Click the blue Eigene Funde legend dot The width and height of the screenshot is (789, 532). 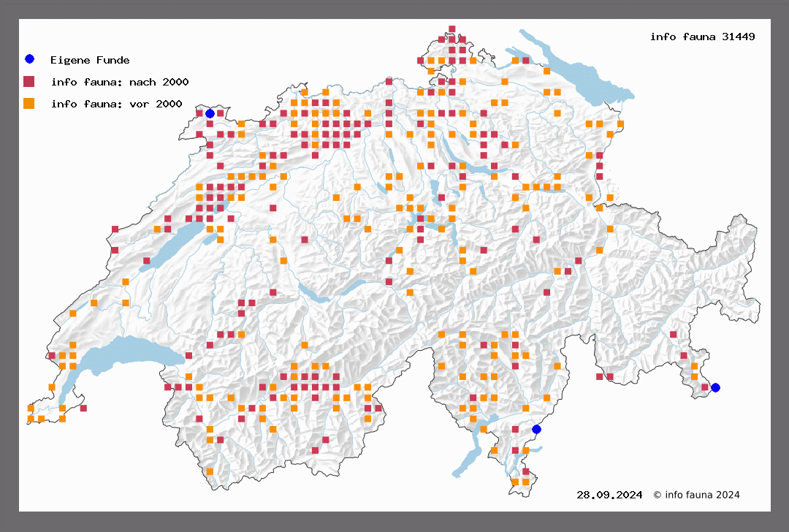point(29,59)
